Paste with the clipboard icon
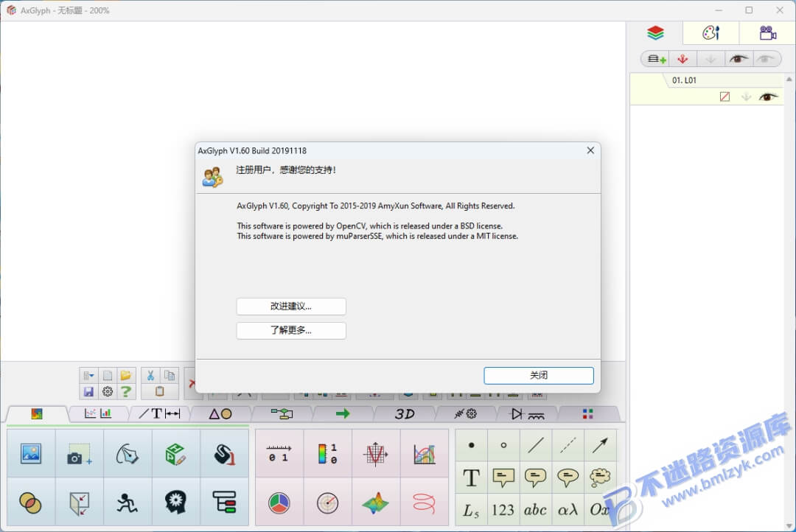Screen dimensions: 796x532 click(159, 391)
